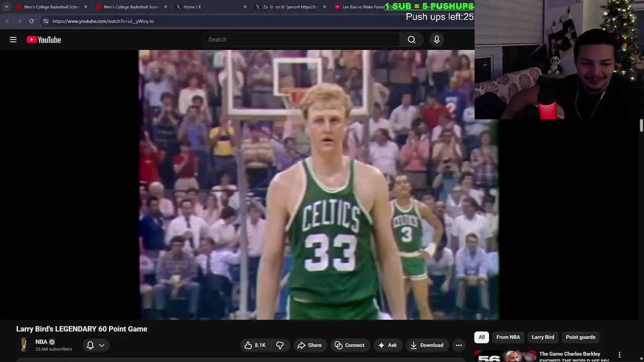The height and width of the screenshot is (362, 644).
Task: Select the Point guards filter chip
Action: click(581, 337)
